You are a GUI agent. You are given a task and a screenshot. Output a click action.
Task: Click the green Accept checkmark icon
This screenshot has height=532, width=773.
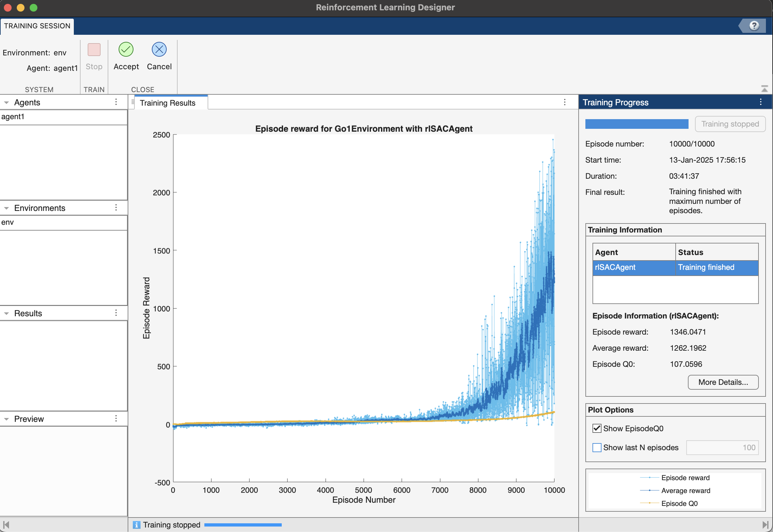coord(126,50)
